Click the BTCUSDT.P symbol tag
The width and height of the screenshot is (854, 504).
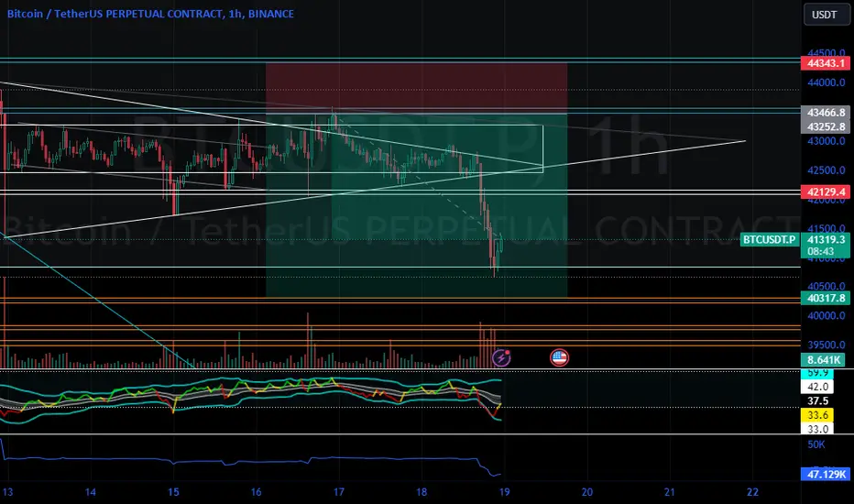(x=769, y=239)
